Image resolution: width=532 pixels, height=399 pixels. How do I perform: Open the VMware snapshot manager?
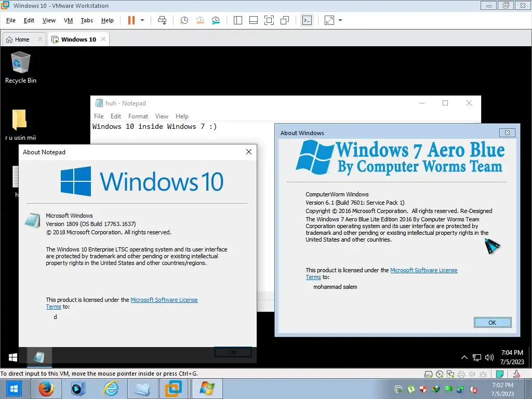click(x=216, y=20)
